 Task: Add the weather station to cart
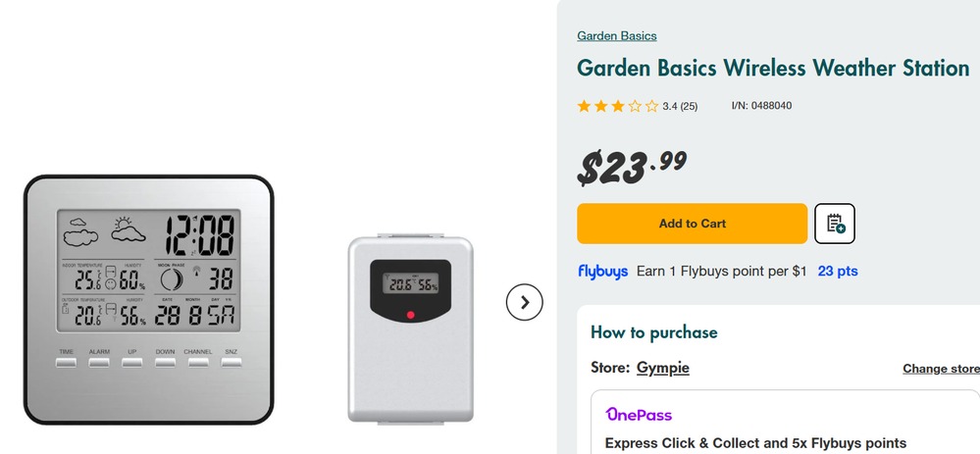tap(692, 224)
